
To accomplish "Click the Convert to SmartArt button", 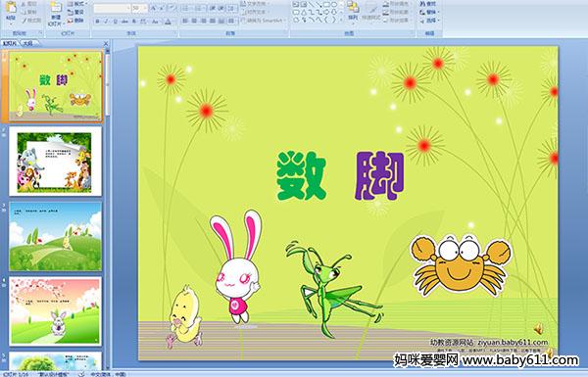I will pyautogui.click(x=263, y=21).
